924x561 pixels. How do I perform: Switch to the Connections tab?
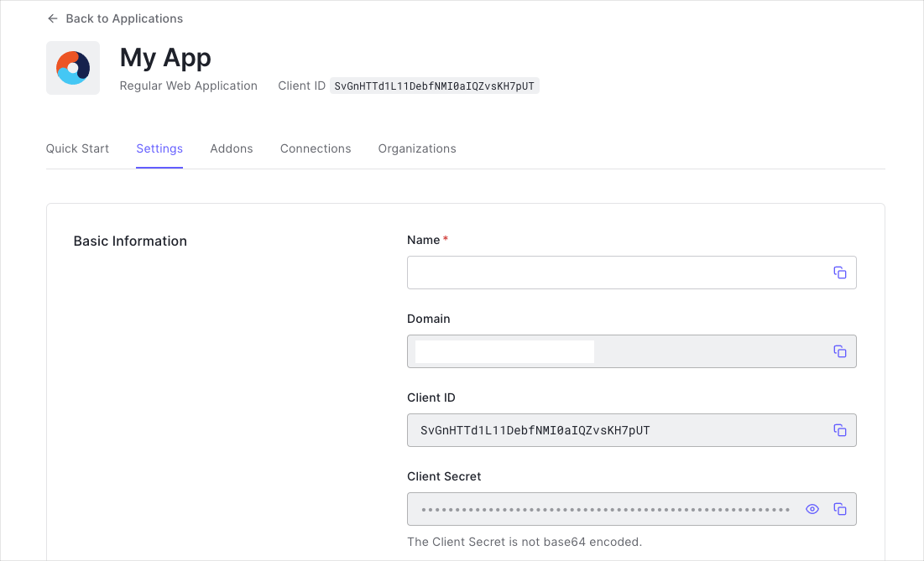click(315, 148)
